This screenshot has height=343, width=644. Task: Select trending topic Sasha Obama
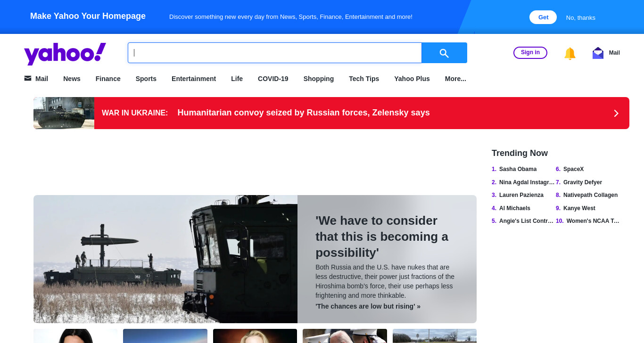pos(518,169)
